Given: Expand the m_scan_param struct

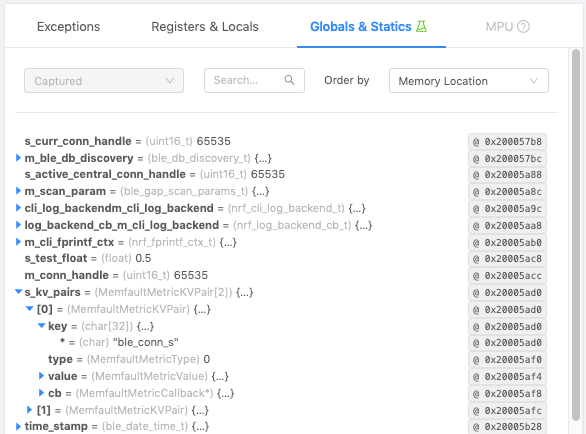Looking at the screenshot, I should 18,191.
